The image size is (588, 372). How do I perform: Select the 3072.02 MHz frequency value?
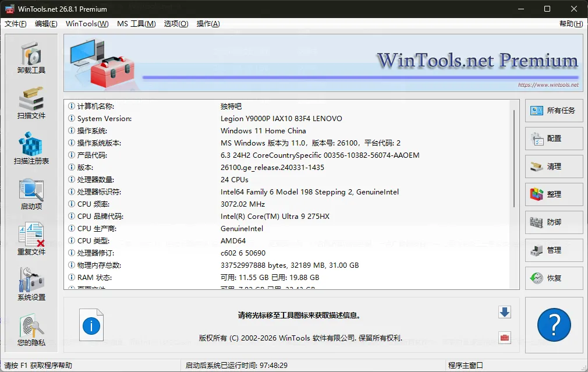pyautogui.click(x=243, y=204)
